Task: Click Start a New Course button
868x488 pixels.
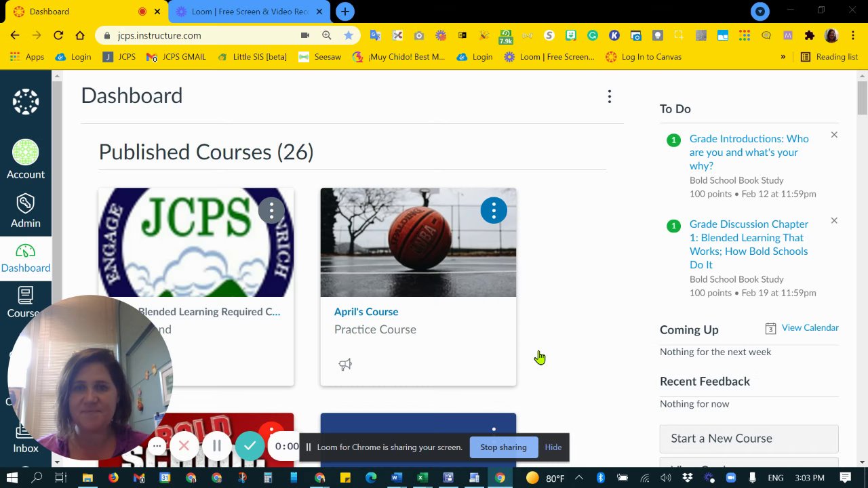Action: click(749, 439)
